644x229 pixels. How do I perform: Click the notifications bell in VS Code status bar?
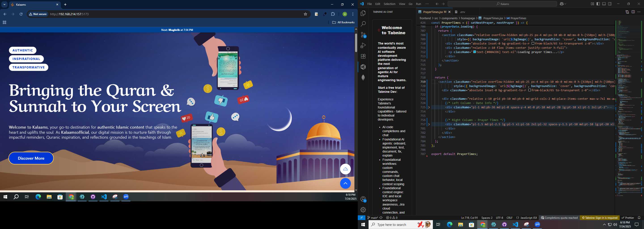click(639, 218)
